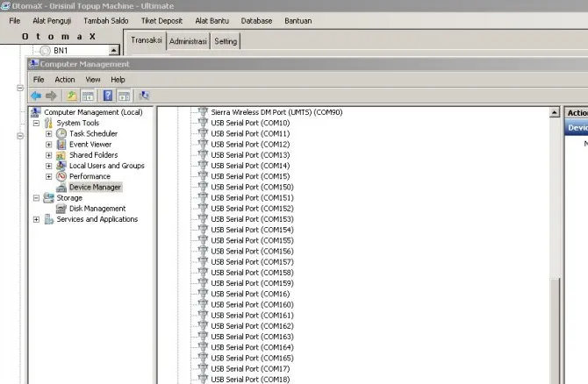588x384 pixels.
Task: Click port icon beside USB Serial Port (COM150)
Action: click(x=203, y=187)
